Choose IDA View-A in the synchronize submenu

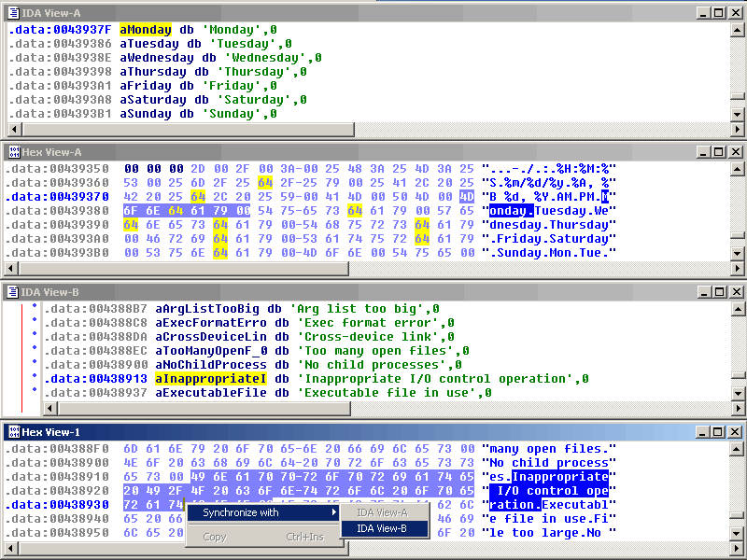(385, 512)
